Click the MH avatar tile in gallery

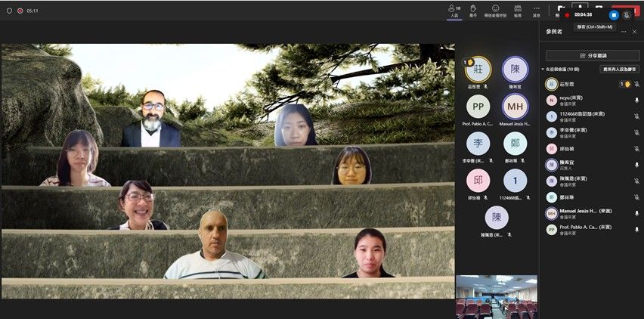tap(515, 107)
